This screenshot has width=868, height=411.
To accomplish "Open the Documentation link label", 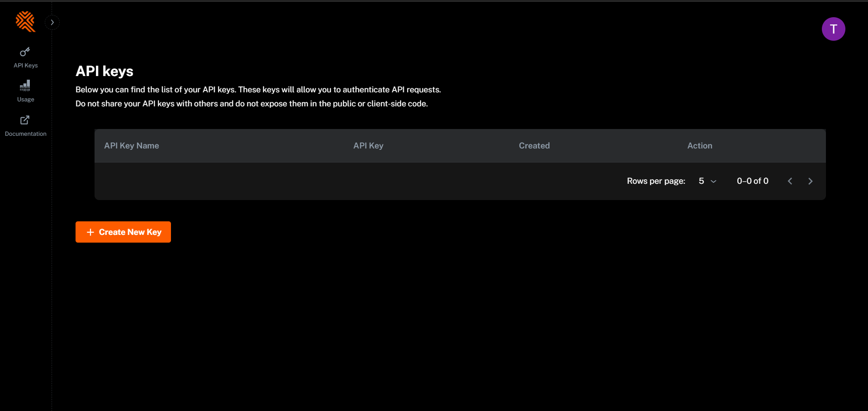I will [26, 134].
